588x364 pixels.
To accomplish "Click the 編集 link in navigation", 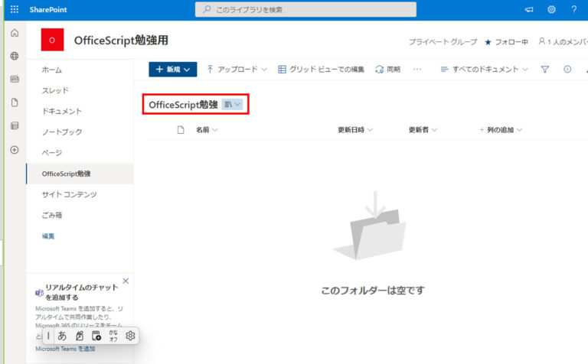I will 48,236.
